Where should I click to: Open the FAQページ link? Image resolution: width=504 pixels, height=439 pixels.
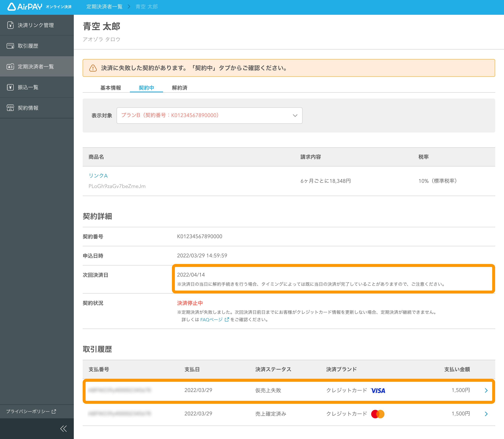(x=211, y=319)
